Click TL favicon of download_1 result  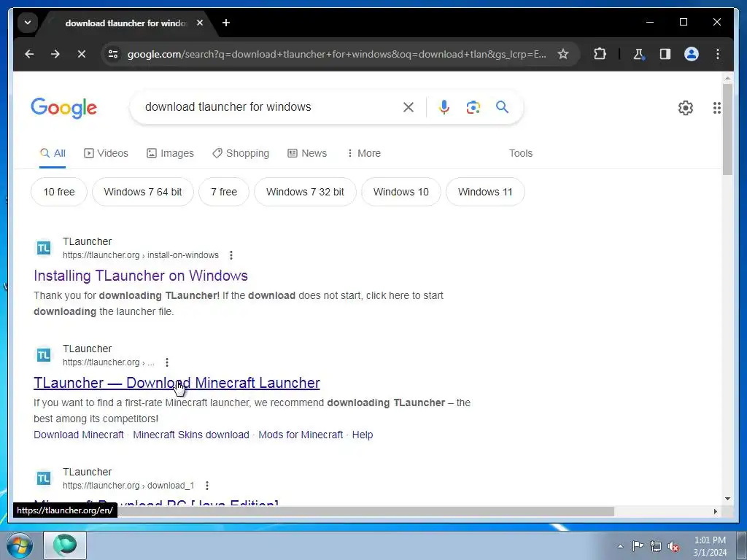pos(44,478)
